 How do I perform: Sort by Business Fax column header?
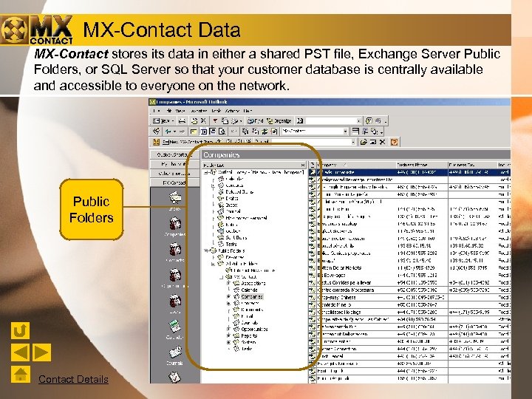click(x=472, y=165)
